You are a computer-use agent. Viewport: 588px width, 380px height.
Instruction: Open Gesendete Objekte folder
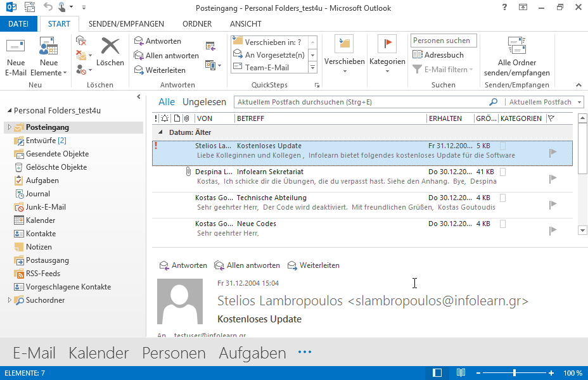click(x=51, y=154)
